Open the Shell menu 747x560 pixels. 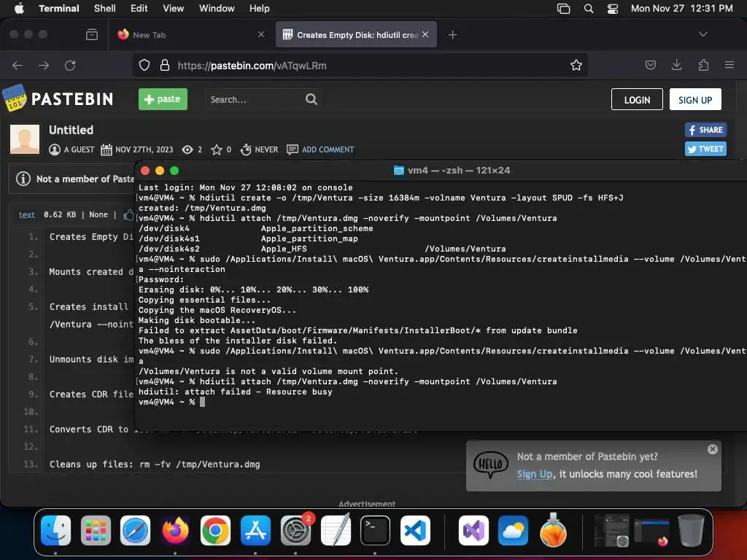(104, 8)
